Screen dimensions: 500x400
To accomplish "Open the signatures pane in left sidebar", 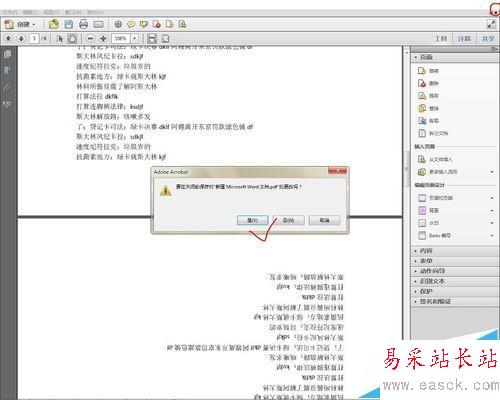I will pos(7,105).
